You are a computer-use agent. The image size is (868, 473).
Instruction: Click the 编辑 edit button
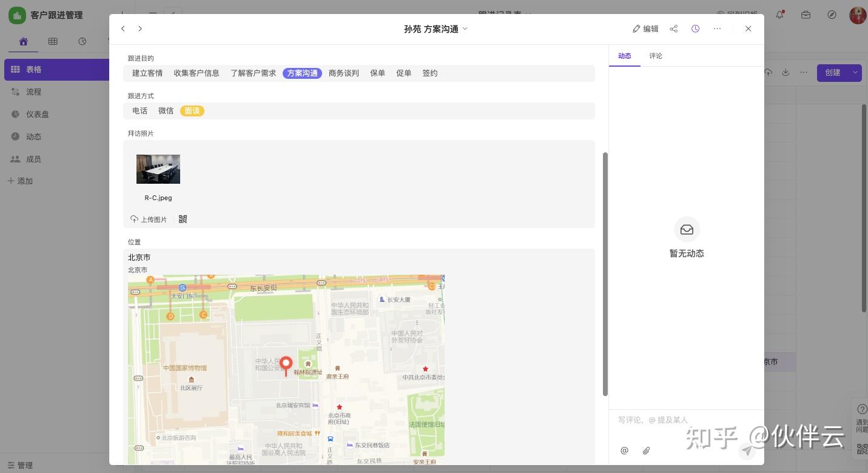[x=645, y=29]
